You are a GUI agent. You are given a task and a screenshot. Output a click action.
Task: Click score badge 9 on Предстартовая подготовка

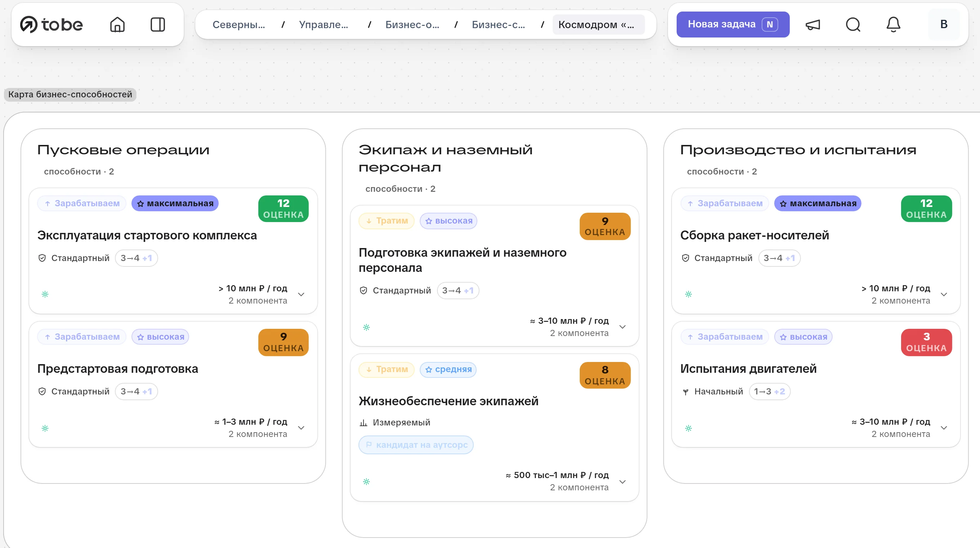[284, 342]
